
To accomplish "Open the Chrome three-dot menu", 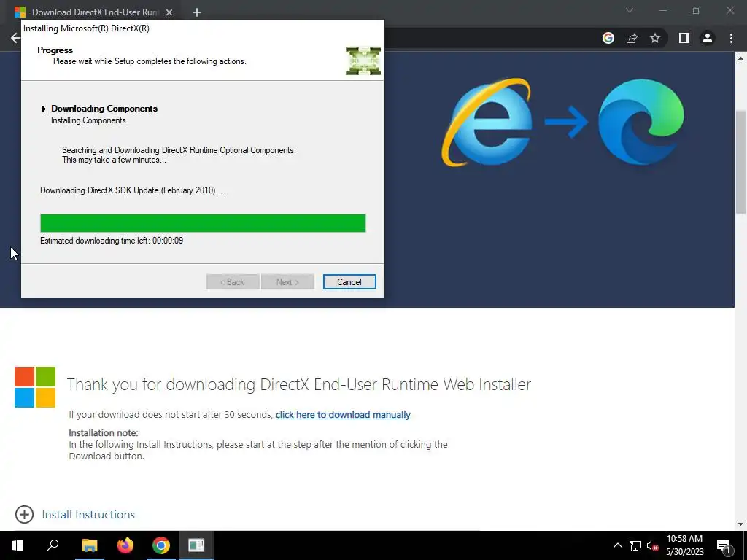I will tap(731, 38).
